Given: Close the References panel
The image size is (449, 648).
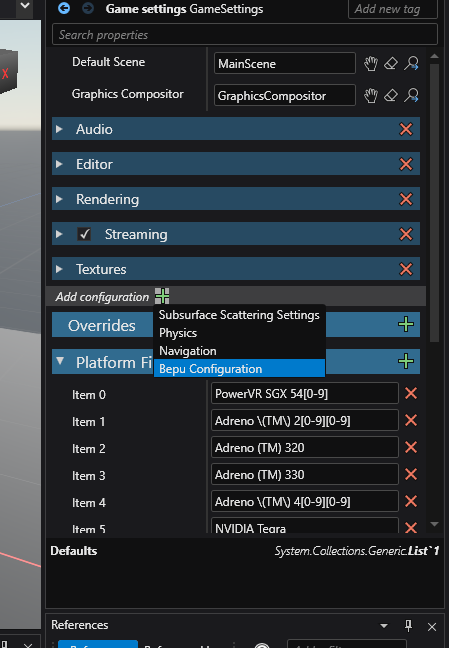Looking at the screenshot, I should click(x=432, y=627).
